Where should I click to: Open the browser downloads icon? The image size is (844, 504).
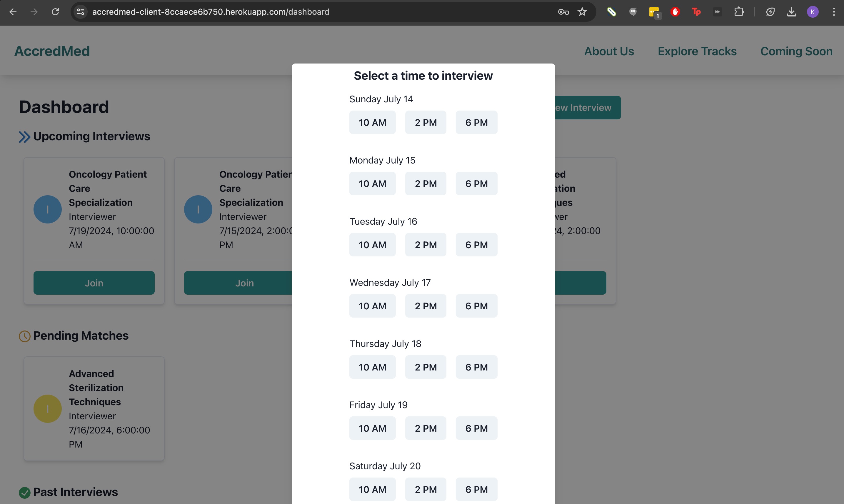(x=791, y=12)
